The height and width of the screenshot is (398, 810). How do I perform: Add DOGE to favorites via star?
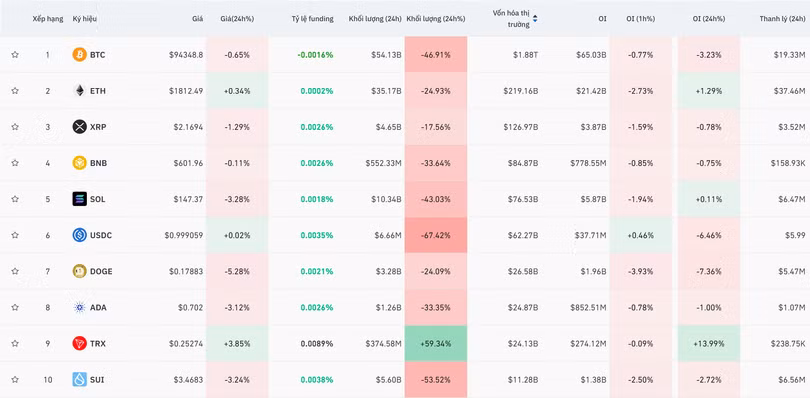(x=15, y=271)
